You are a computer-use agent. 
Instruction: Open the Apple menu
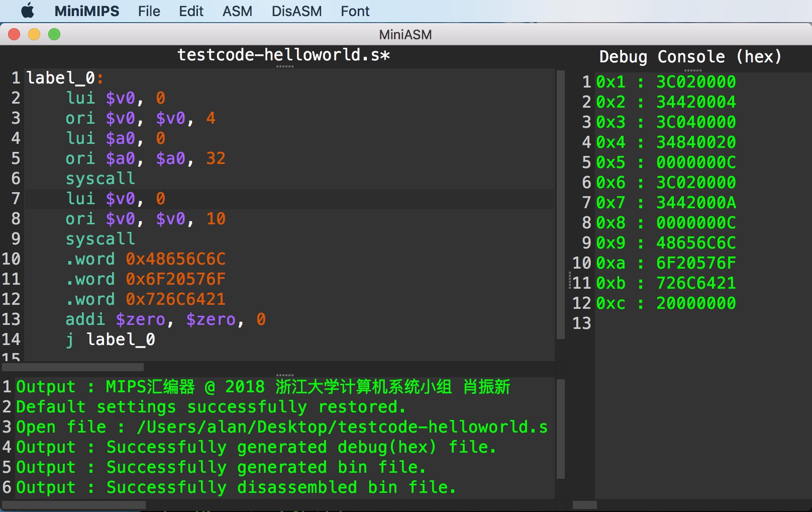click(x=28, y=11)
